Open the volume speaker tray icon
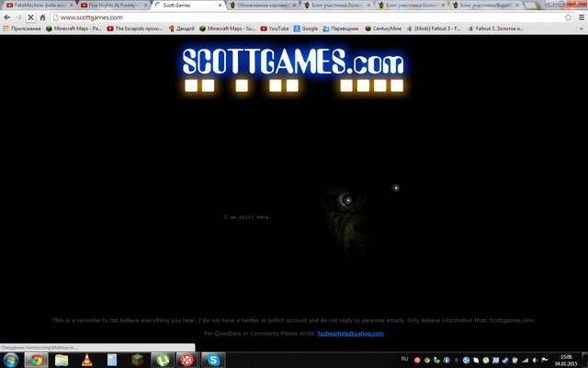This screenshot has height=368, width=588. 535,360
